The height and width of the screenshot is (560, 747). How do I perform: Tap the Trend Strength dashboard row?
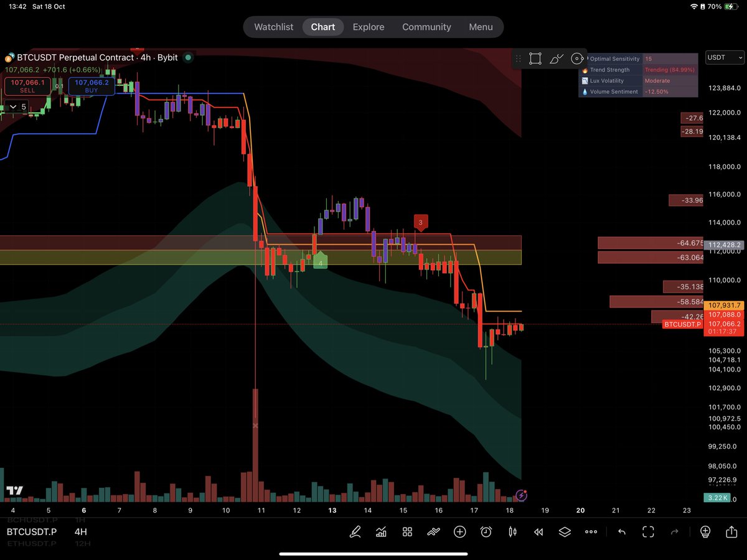639,70
